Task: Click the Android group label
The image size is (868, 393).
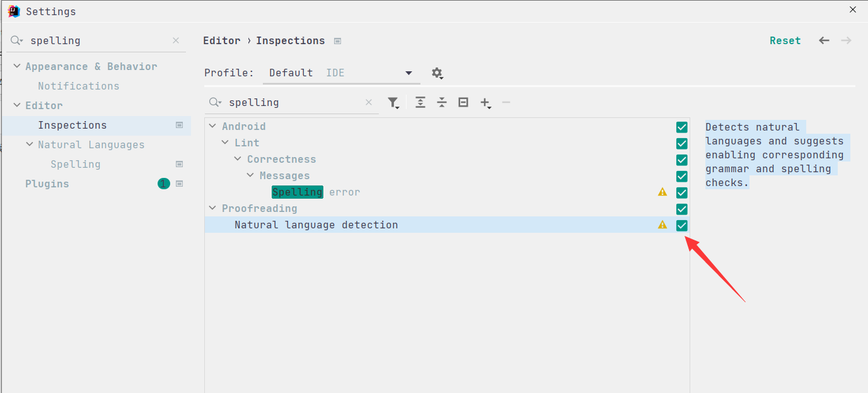Action: pos(244,126)
